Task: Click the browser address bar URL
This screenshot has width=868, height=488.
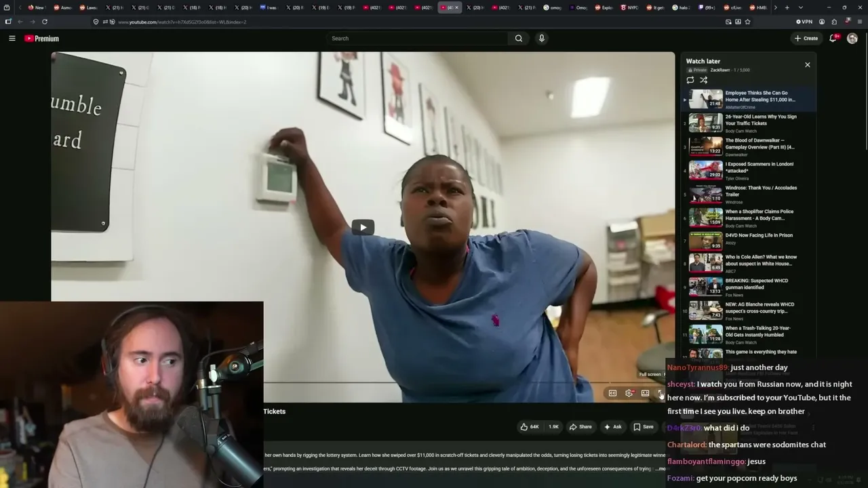Action: 182,22
